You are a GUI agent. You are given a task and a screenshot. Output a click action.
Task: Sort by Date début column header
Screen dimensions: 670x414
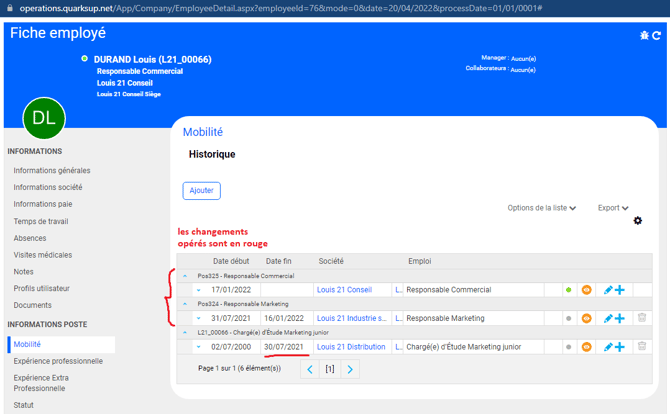point(231,261)
